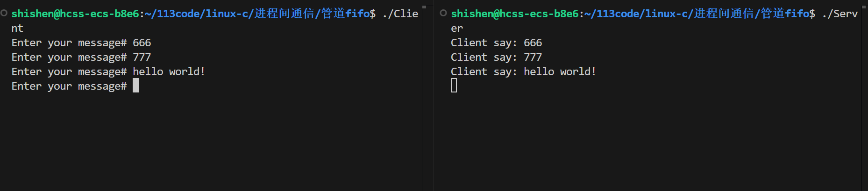
Task: Click the "Enter your message# 777" line
Action: [81, 57]
